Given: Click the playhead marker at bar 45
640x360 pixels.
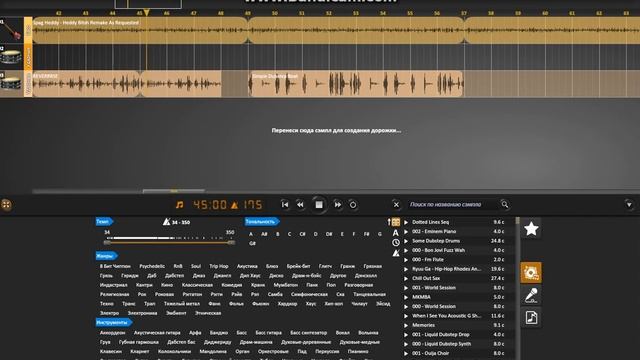Looking at the screenshot, I should (147, 13).
